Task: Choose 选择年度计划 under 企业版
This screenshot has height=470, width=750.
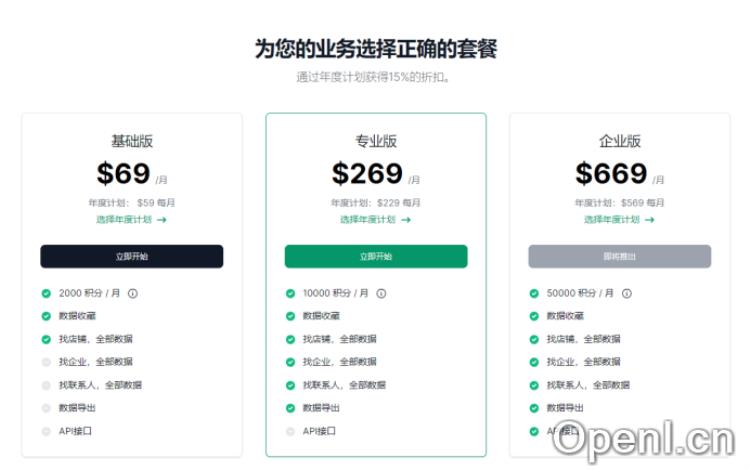Action: (619, 219)
